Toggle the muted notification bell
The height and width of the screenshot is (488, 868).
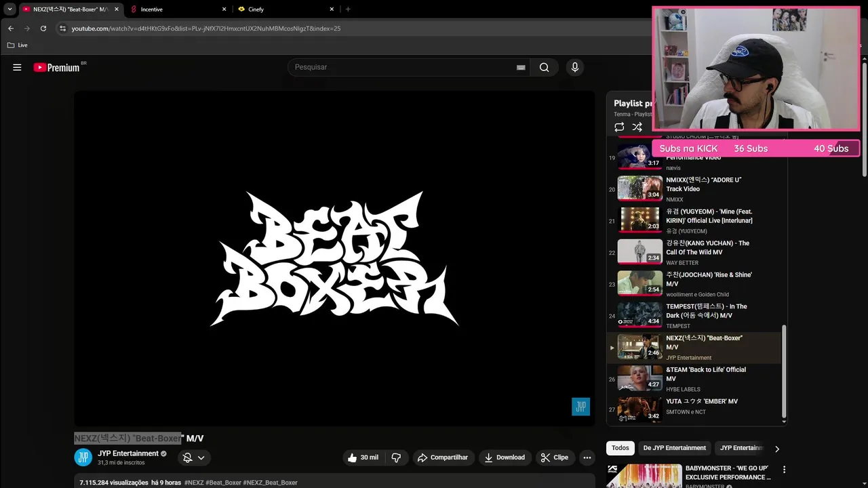coord(188,457)
